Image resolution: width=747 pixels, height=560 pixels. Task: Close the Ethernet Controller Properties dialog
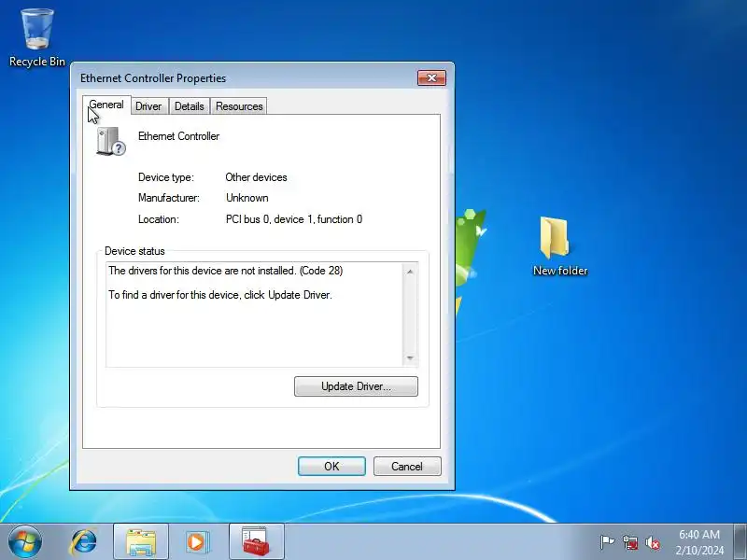[x=431, y=78]
